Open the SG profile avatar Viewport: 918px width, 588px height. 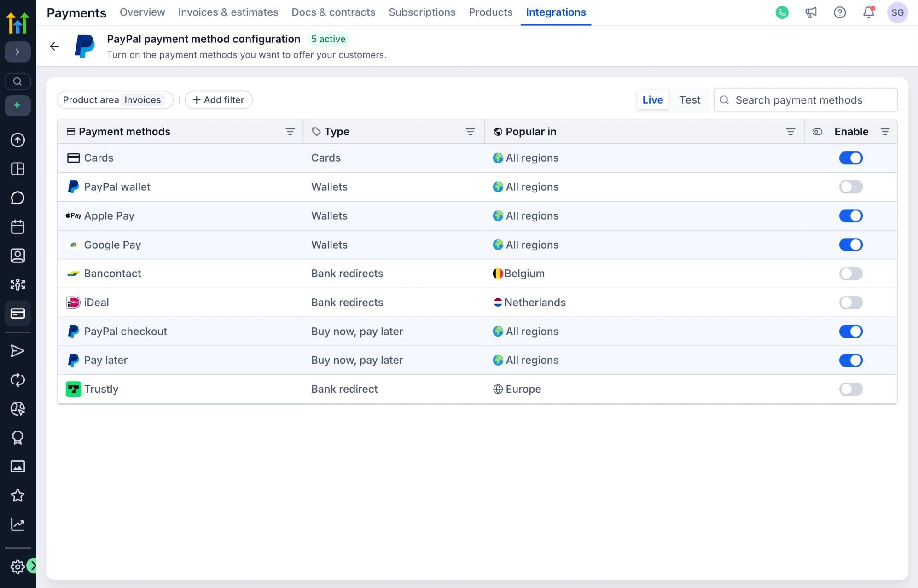click(898, 12)
